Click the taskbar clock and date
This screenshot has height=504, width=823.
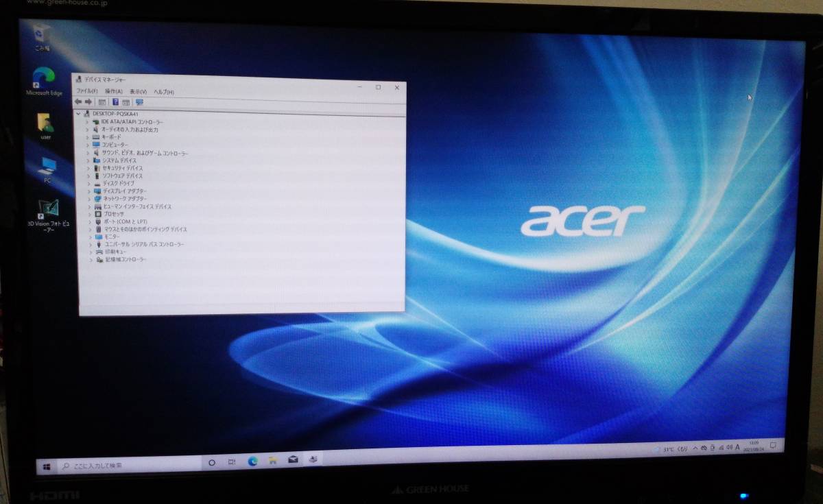click(755, 445)
